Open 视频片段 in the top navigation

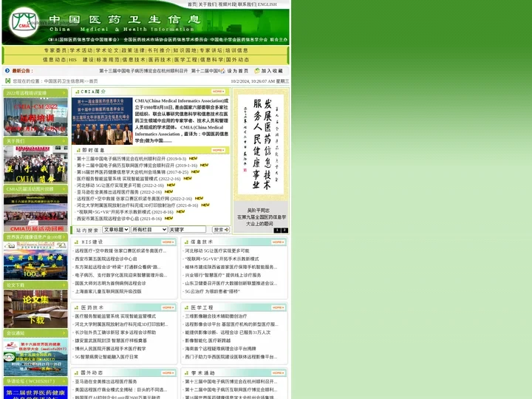tap(226, 4)
